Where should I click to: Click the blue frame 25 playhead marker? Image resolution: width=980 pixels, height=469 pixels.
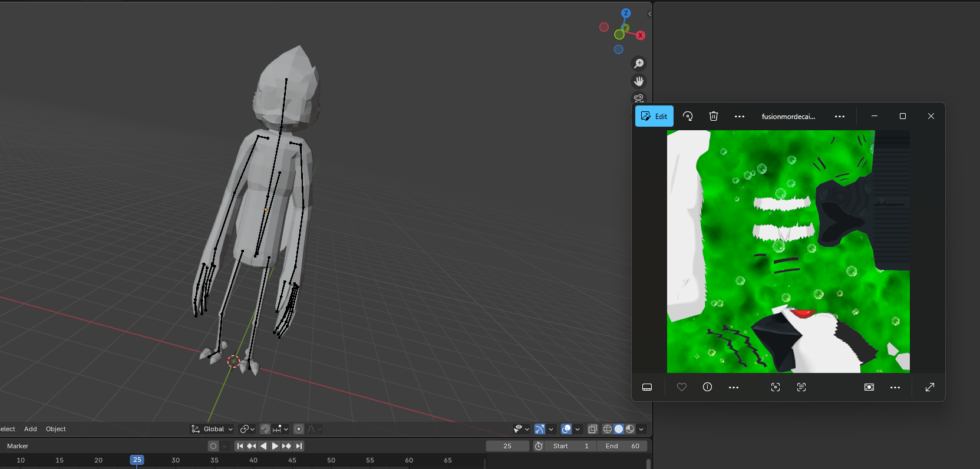pyautogui.click(x=137, y=460)
